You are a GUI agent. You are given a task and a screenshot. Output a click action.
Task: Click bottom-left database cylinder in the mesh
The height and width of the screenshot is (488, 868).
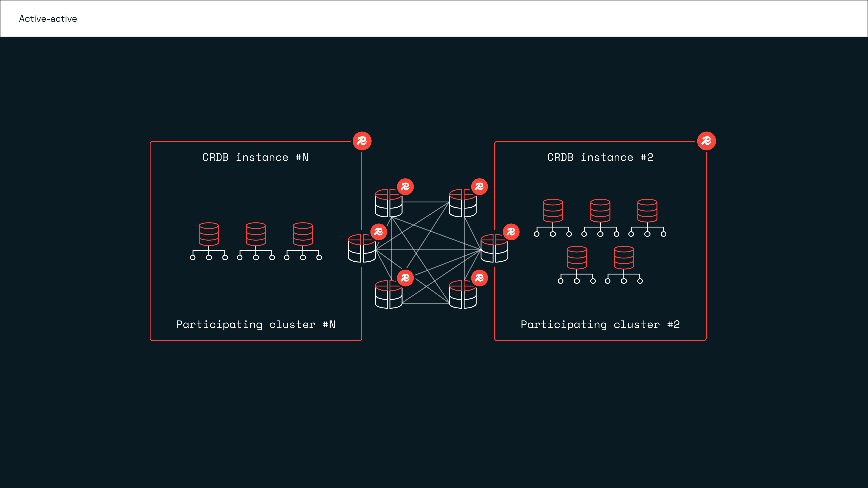pos(389,295)
